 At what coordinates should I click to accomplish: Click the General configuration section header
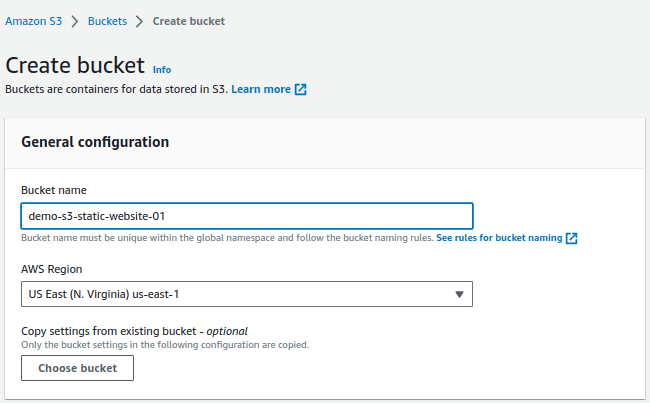tap(95, 142)
